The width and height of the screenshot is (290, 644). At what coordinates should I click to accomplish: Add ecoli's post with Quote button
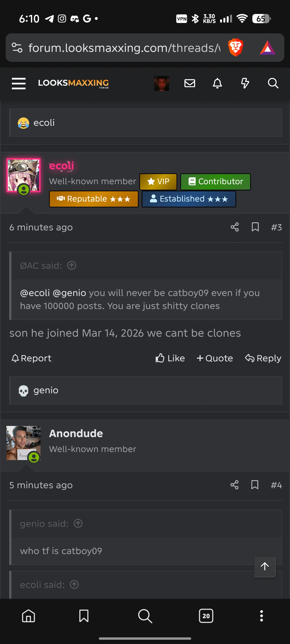(x=215, y=358)
